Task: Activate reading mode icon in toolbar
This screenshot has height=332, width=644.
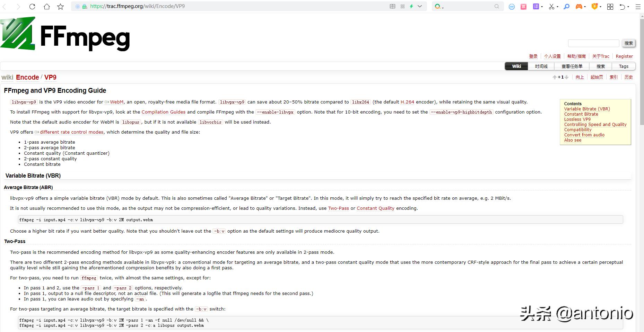Action: pos(392,6)
